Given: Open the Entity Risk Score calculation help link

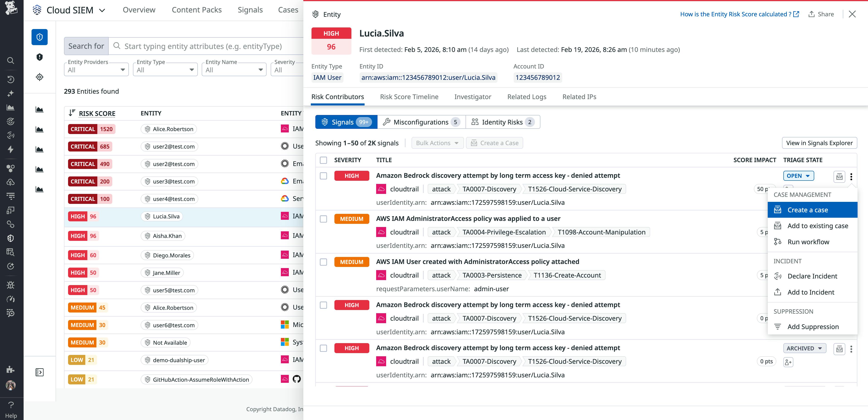Looking at the screenshot, I should (738, 14).
